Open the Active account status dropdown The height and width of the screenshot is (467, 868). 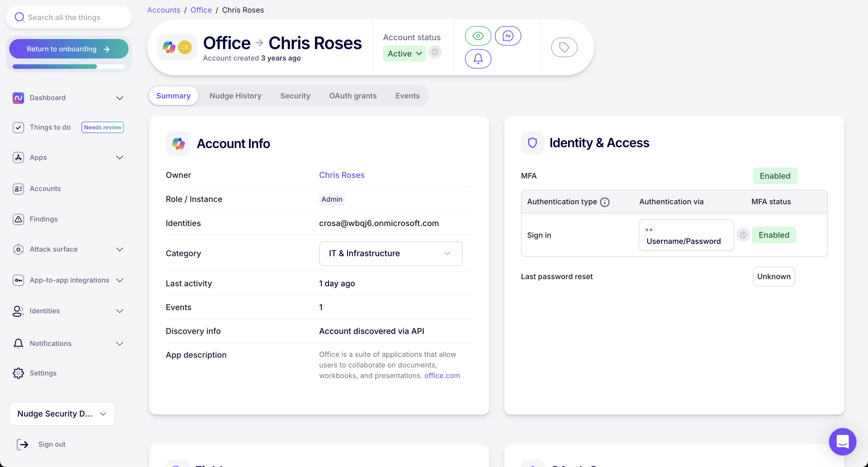pos(404,54)
